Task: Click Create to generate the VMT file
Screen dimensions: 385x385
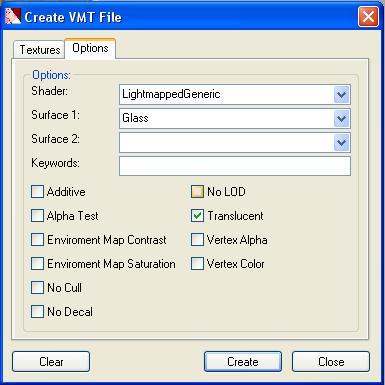Action: pyautogui.click(x=243, y=362)
